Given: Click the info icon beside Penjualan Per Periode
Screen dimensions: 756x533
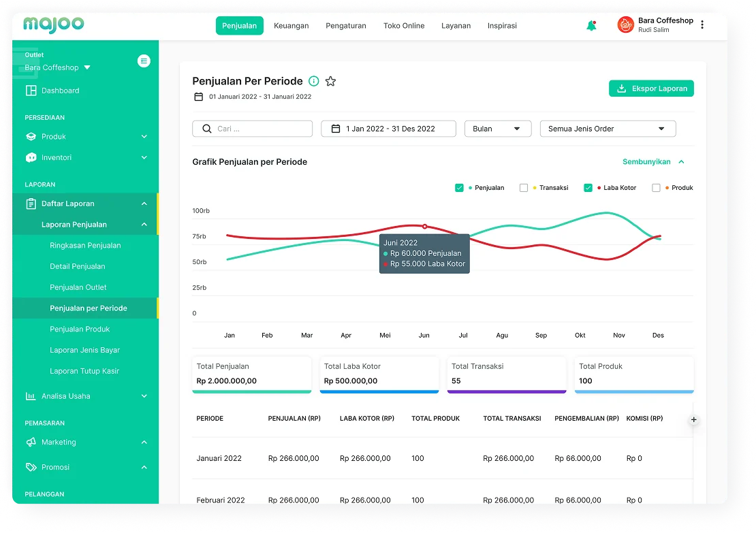Looking at the screenshot, I should pos(313,82).
